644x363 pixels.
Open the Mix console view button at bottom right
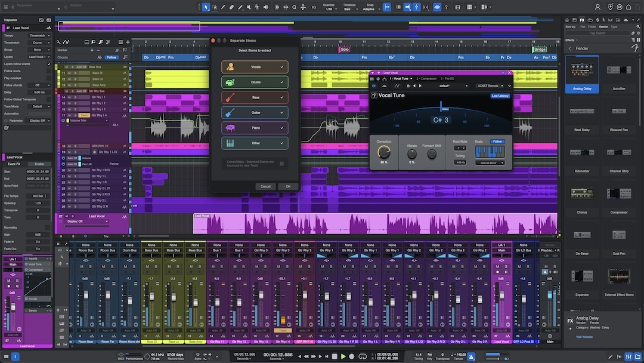(628, 356)
